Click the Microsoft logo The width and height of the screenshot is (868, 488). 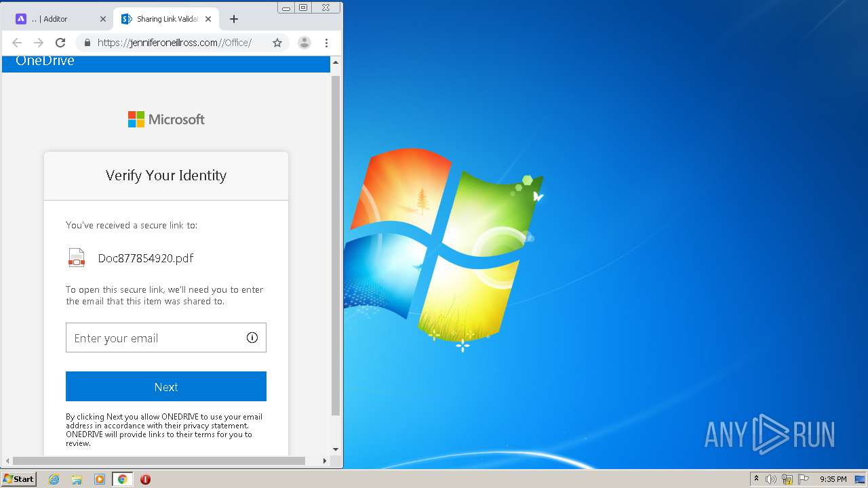(x=166, y=119)
